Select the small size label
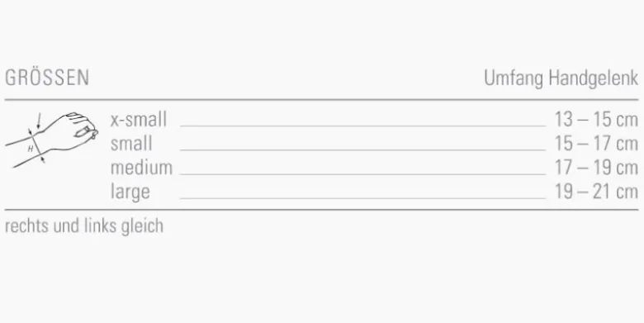 (131, 144)
